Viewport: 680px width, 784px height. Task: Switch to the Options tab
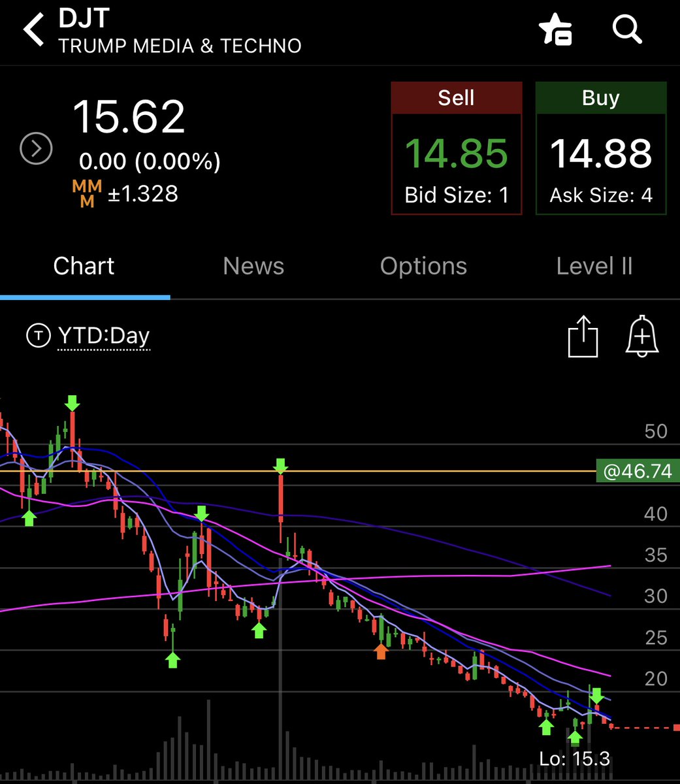423,266
